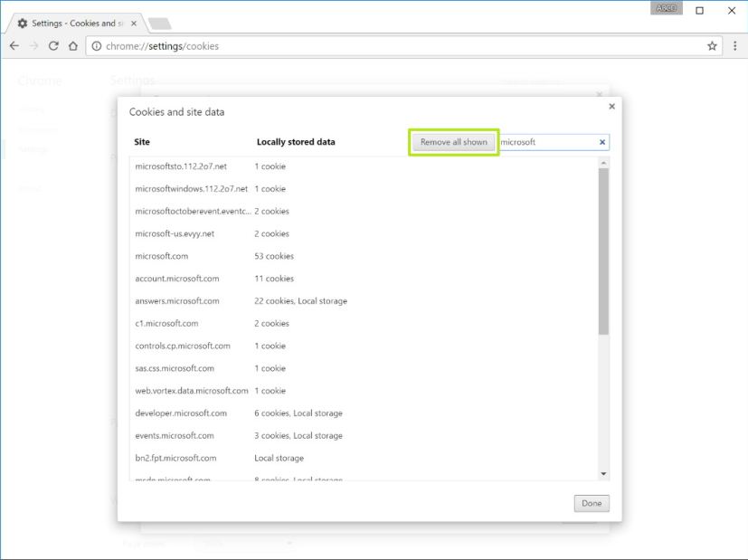Click the scroll up arrow in cookie list

coord(603,163)
